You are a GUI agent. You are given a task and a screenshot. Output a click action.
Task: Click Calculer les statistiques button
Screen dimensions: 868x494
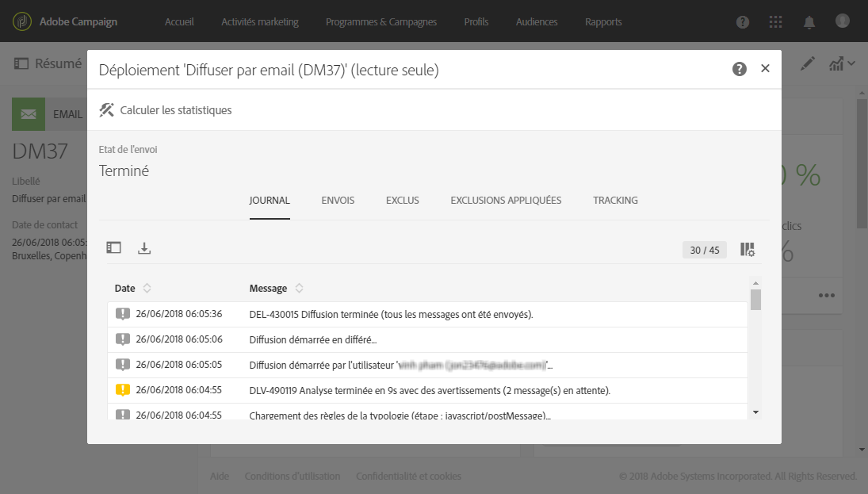[x=166, y=110]
